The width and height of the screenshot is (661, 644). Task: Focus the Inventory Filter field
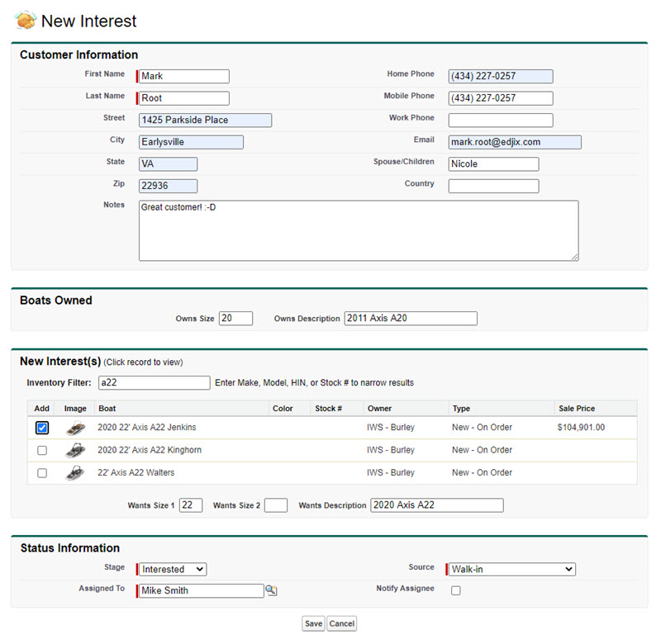point(154,383)
